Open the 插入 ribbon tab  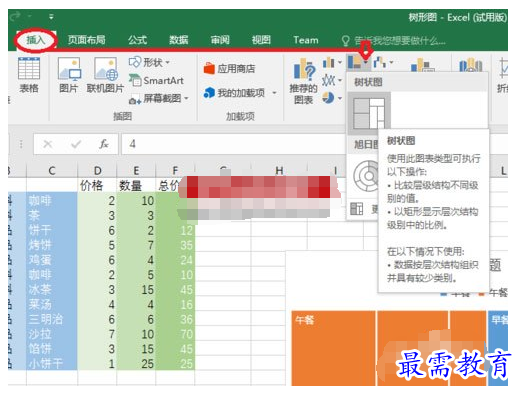(x=35, y=40)
